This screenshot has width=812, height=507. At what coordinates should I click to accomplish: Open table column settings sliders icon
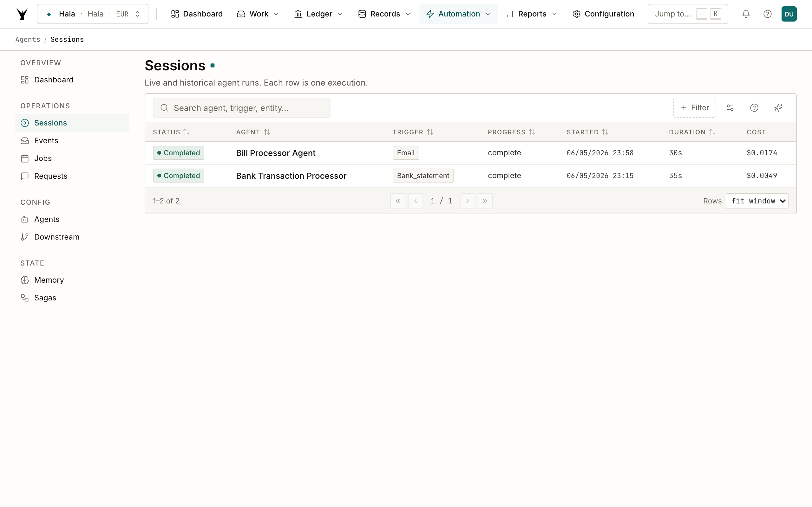pyautogui.click(x=730, y=108)
